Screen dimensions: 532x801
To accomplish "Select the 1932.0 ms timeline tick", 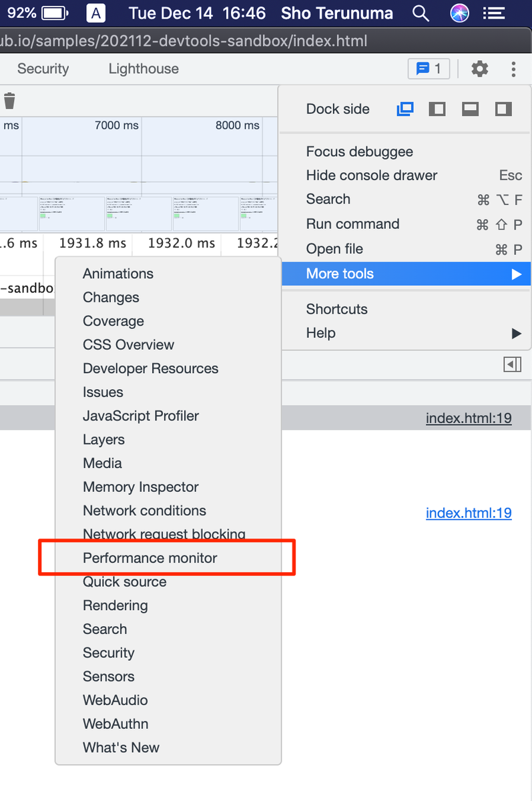I will 182,244.
